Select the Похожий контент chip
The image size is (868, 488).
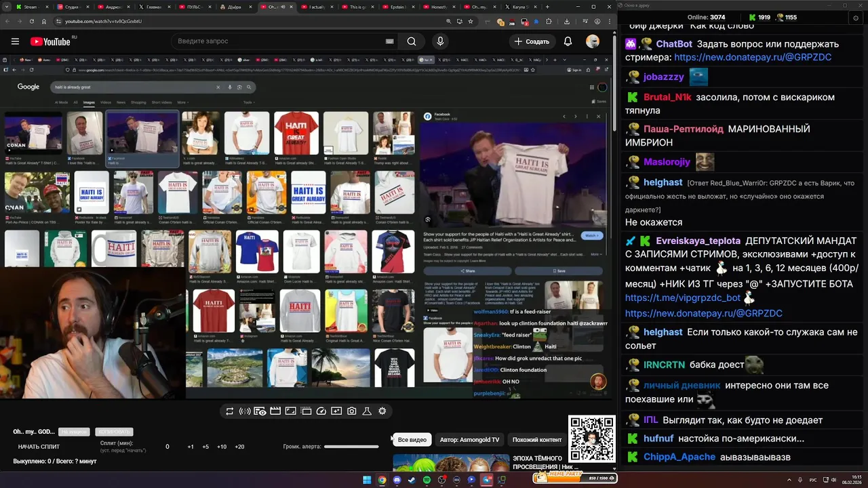[x=537, y=440]
